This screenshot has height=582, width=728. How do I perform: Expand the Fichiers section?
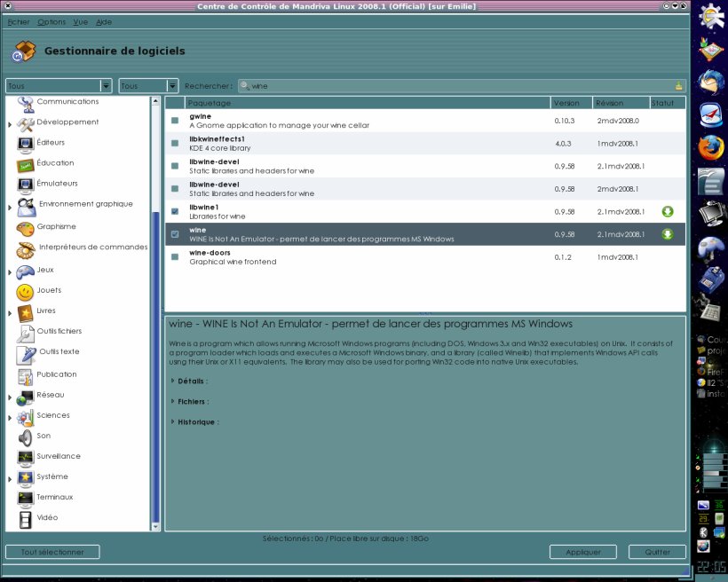[x=173, y=401]
